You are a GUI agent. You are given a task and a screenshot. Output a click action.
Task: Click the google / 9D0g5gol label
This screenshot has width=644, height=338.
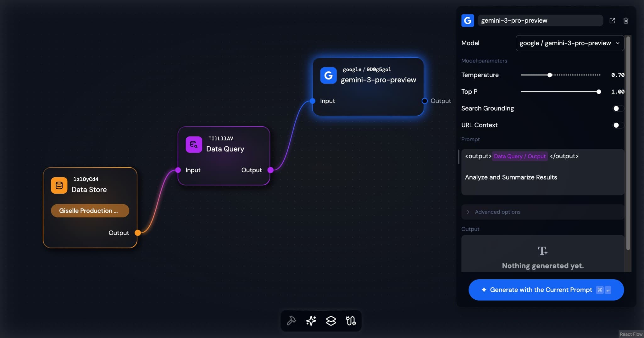click(x=367, y=69)
